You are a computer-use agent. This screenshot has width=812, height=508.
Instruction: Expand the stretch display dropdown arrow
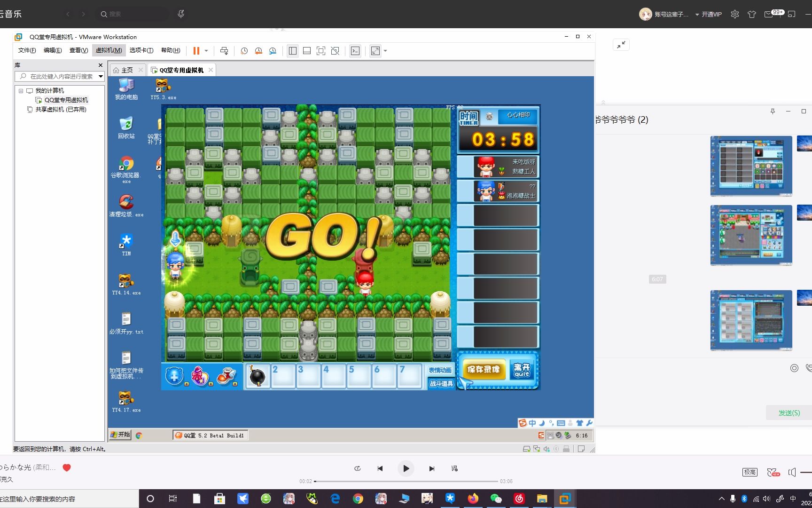click(385, 51)
